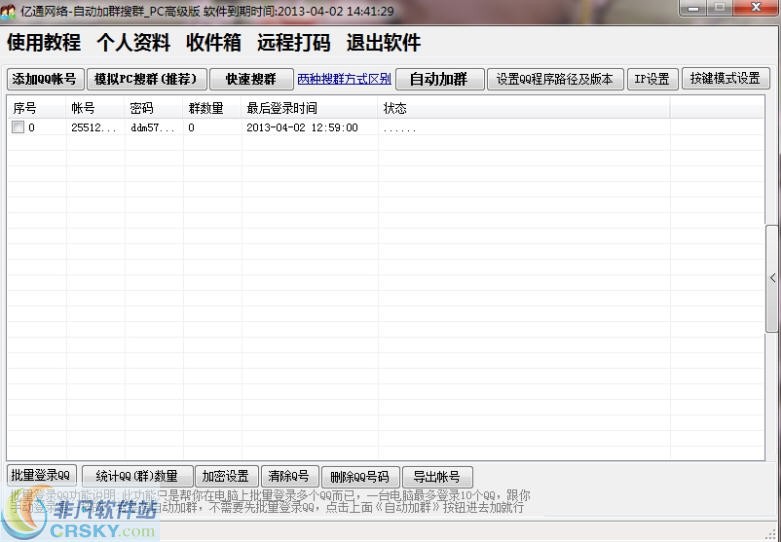Click the 加密设置 button
The height and width of the screenshot is (542, 781).
click(227, 476)
